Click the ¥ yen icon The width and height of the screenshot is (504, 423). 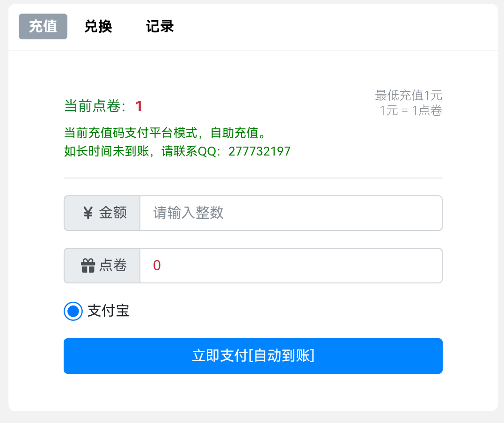click(88, 213)
